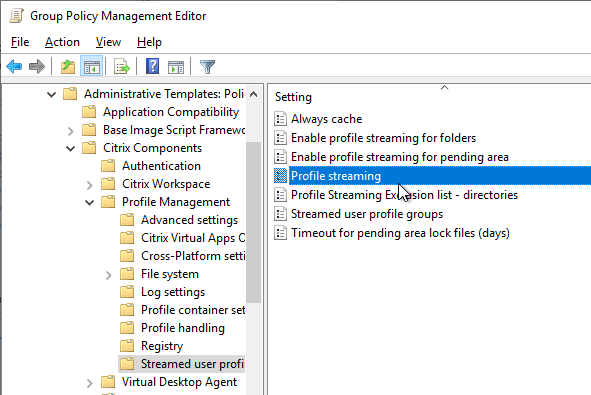Click the icon beside Timeout for pending area lock files
The image size is (591, 395).
point(280,233)
